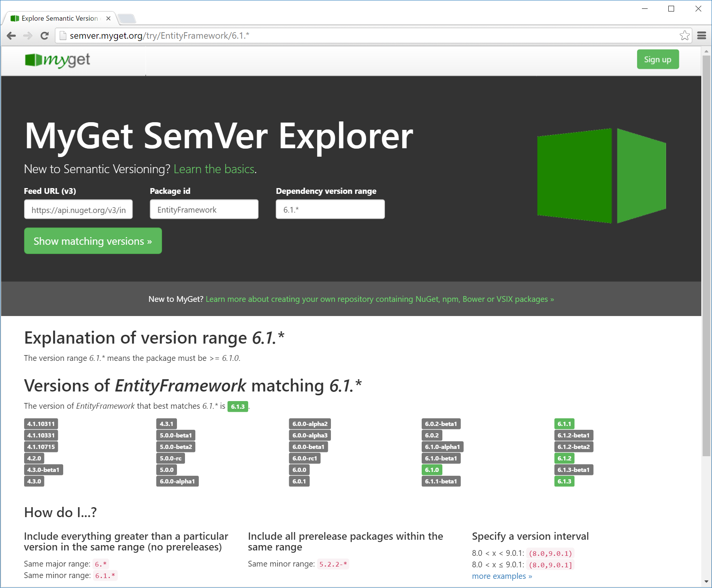Click the 5.0.0 version badge

(x=167, y=470)
